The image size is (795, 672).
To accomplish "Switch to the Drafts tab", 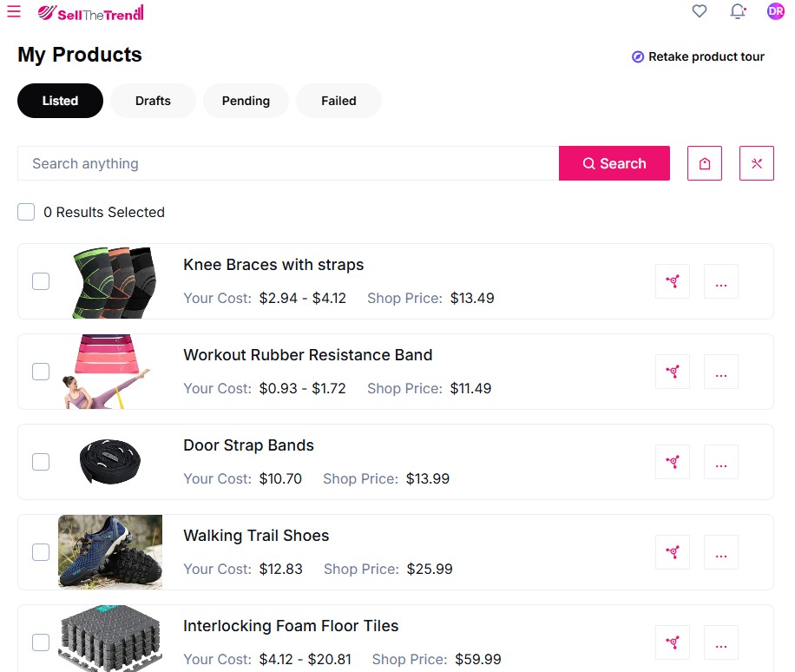I will (x=153, y=101).
